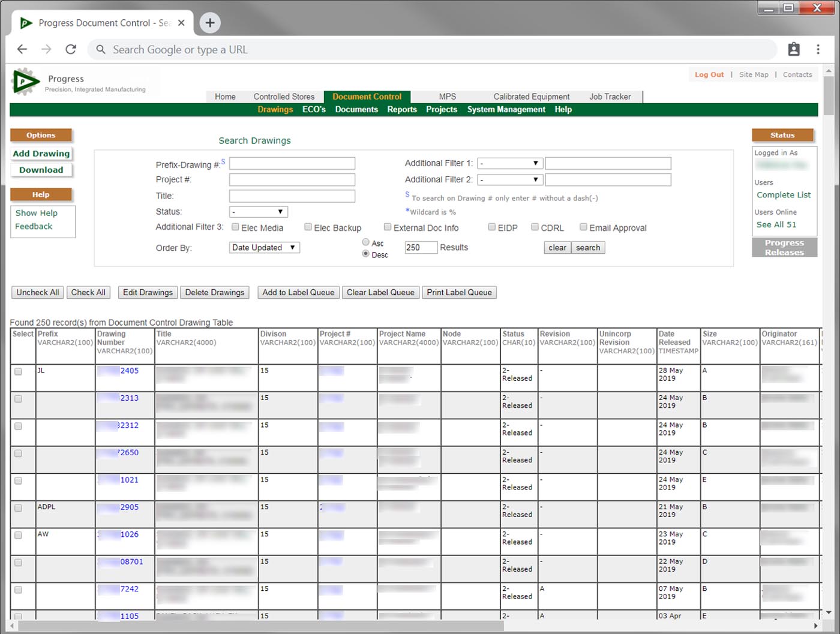Tick the Email Approval checkbox
The width and height of the screenshot is (840, 634).
click(583, 227)
